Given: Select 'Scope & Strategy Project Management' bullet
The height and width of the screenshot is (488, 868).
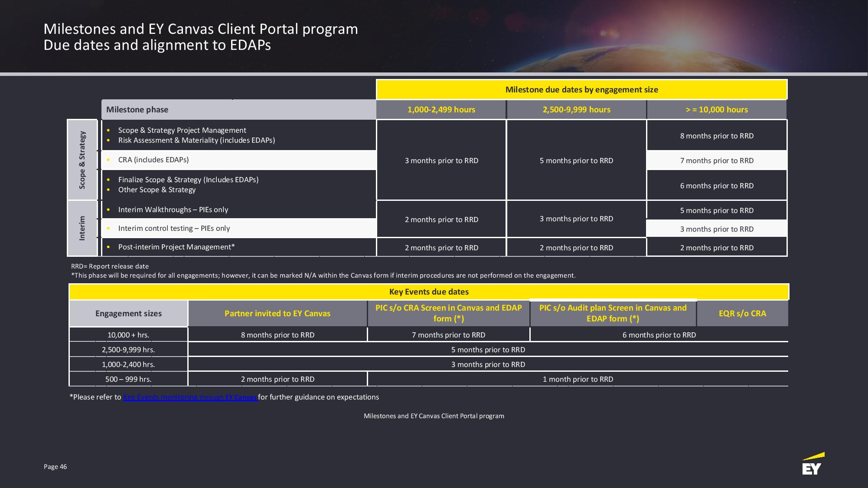Looking at the screenshot, I should click(x=182, y=130).
